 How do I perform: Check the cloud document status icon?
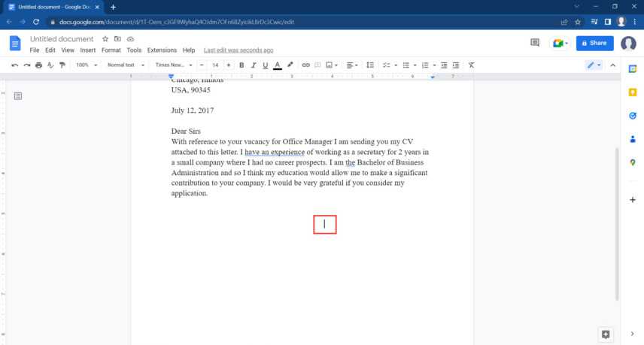click(130, 39)
